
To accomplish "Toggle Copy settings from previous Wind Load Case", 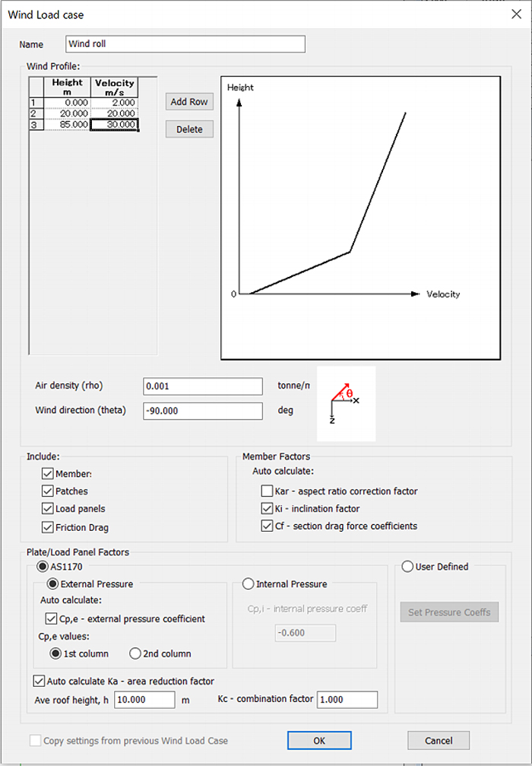I will pos(35,741).
